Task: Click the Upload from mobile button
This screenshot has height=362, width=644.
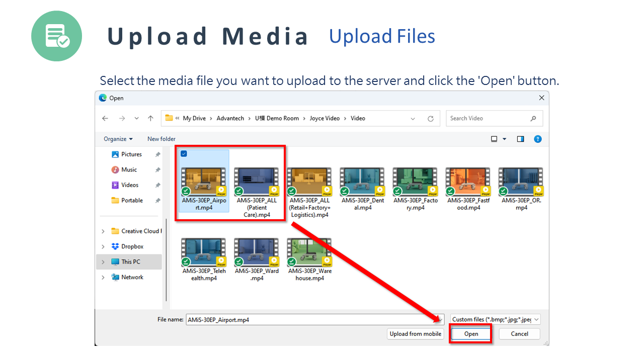Action: tap(416, 334)
